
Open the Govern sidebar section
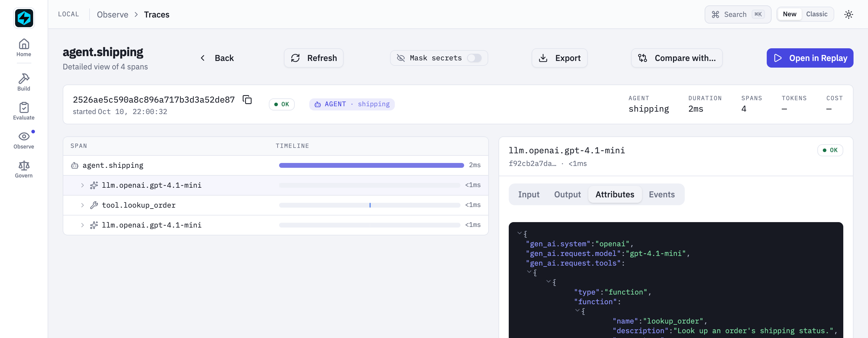click(x=24, y=169)
